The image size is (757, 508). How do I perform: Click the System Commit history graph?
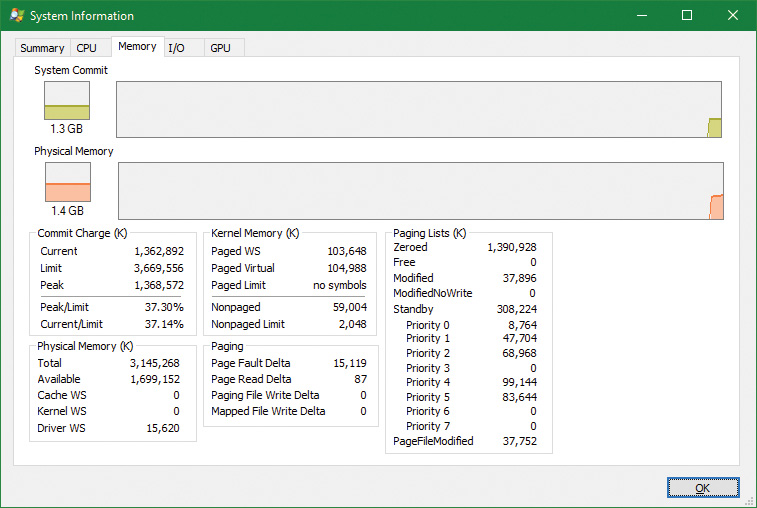click(x=419, y=109)
